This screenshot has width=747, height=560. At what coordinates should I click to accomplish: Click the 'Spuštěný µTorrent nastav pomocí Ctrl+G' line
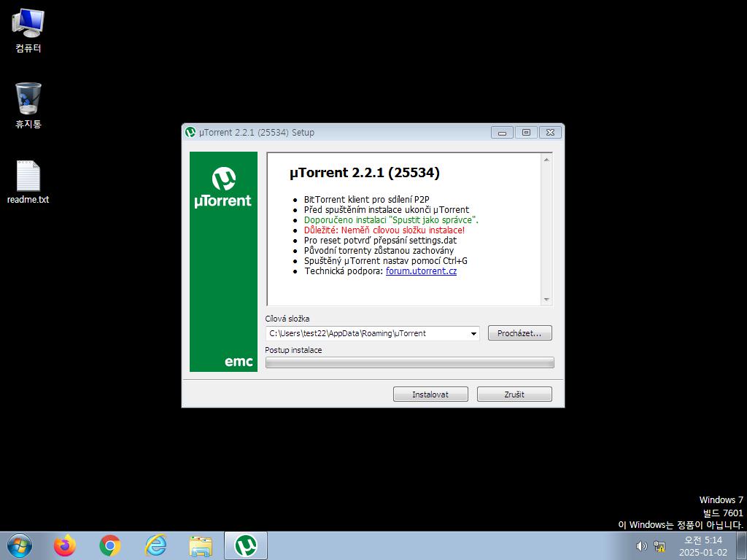point(386,261)
